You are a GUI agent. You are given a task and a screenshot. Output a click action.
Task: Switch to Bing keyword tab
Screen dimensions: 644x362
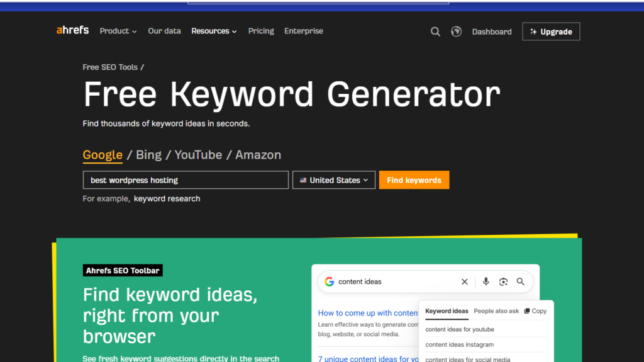pyautogui.click(x=148, y=155)
